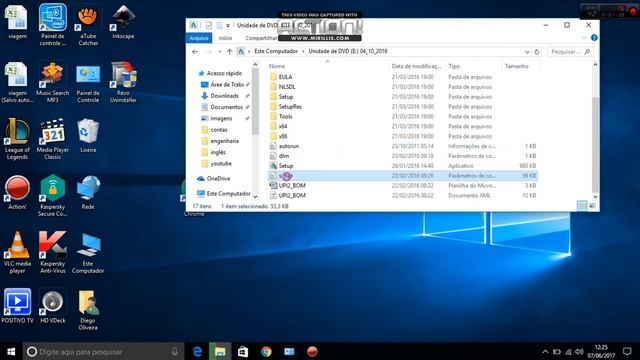The image size is (640, 360).
Task: Open HD VDeck shortcut
Action: 53,307
